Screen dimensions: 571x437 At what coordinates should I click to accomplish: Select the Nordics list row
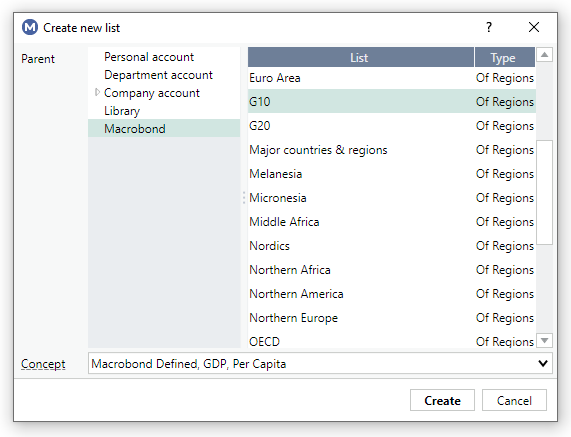point(391,246)
